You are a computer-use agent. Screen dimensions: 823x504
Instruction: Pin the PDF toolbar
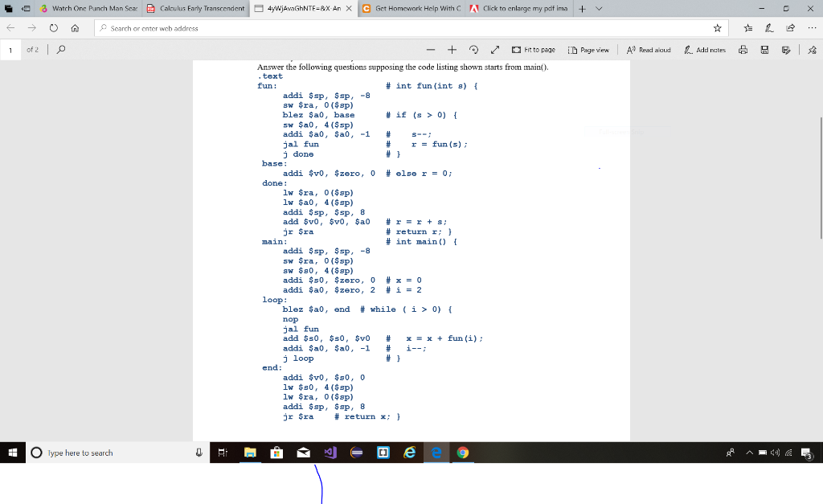point(813,50)
